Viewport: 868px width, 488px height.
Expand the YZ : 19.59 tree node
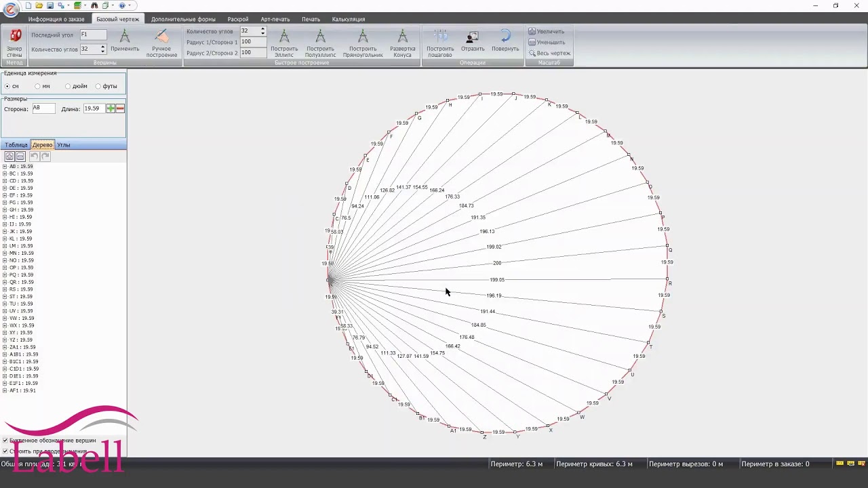coord(5,340)
